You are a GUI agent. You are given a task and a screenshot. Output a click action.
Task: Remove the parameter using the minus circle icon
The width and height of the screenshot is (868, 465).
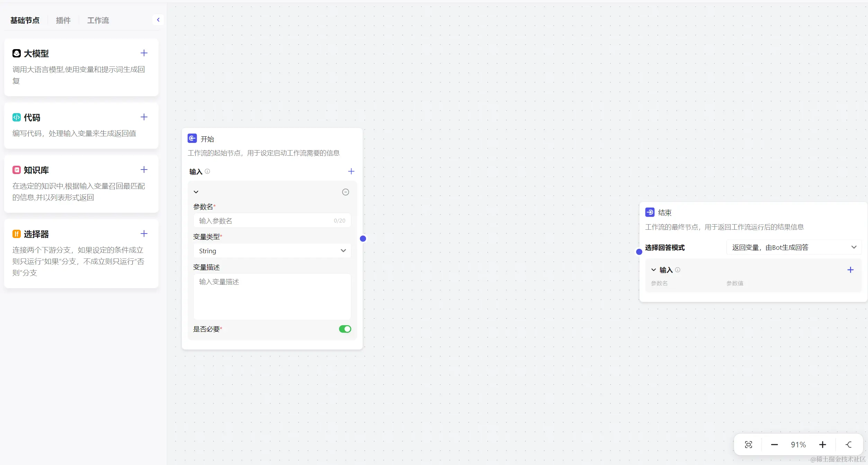(x=345, y=192)
